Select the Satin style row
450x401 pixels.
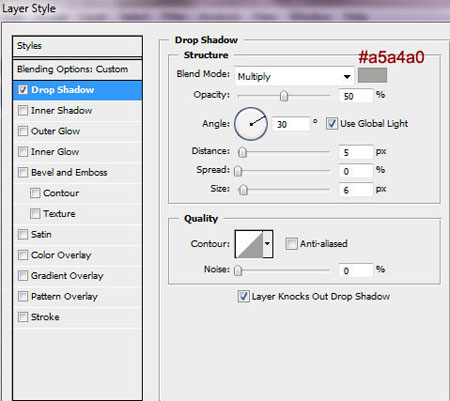[77, 235]
